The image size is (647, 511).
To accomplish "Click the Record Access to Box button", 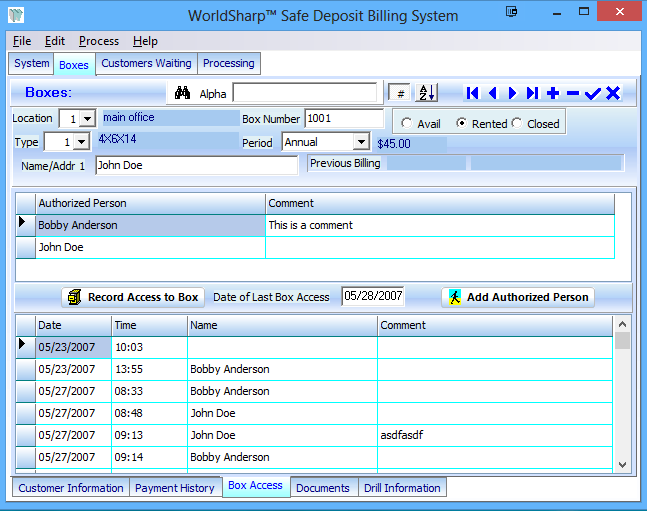I will pos(133,297).
